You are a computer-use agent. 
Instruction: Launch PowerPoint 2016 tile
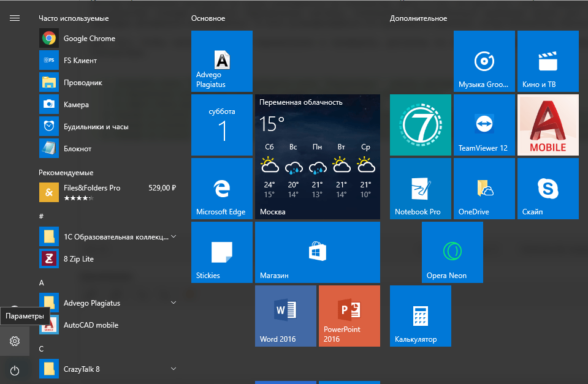click(349, 316)
